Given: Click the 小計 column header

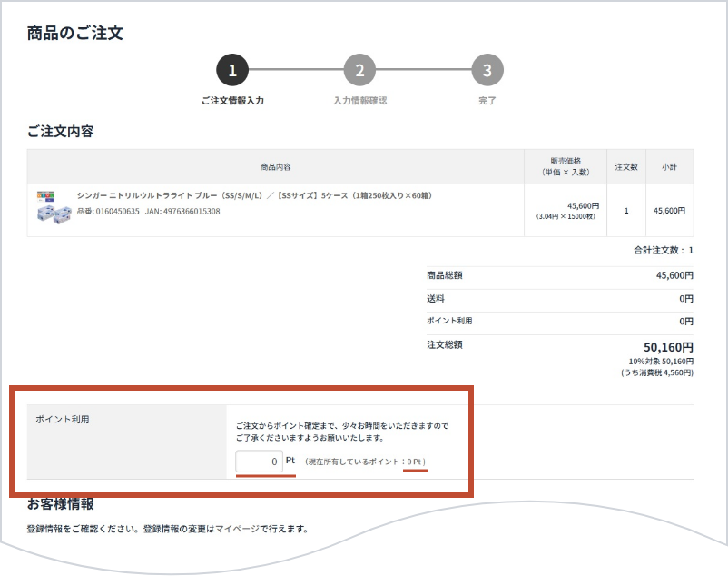Looking at the screenshot, I should click(669, 167).
